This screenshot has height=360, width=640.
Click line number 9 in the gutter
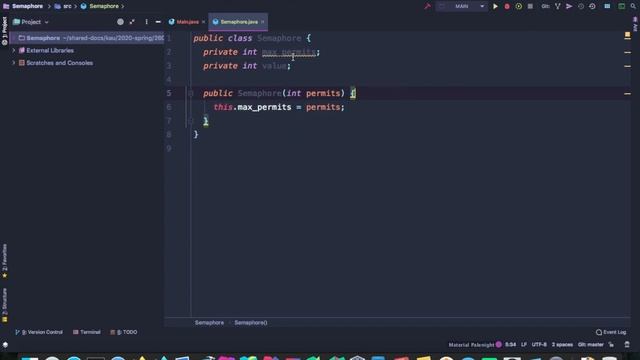[169, 148]
